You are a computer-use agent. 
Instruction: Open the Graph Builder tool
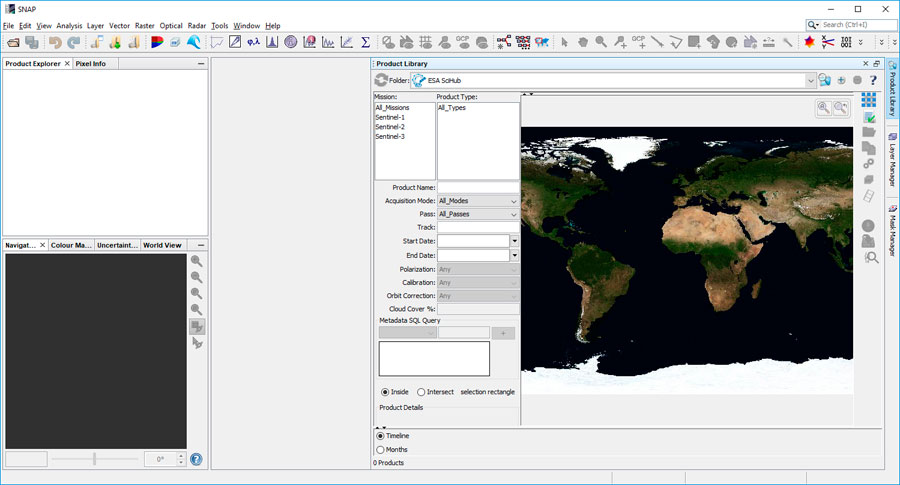503,42
